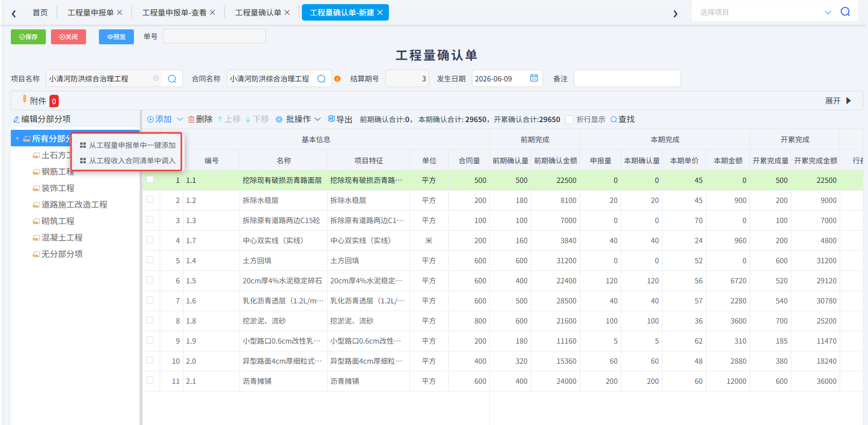
Task: Close the 工程量确认单-新建 tab
Action: pos(380,12)
